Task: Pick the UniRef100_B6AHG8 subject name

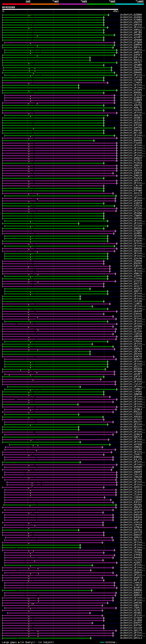Action: (131, 140)
